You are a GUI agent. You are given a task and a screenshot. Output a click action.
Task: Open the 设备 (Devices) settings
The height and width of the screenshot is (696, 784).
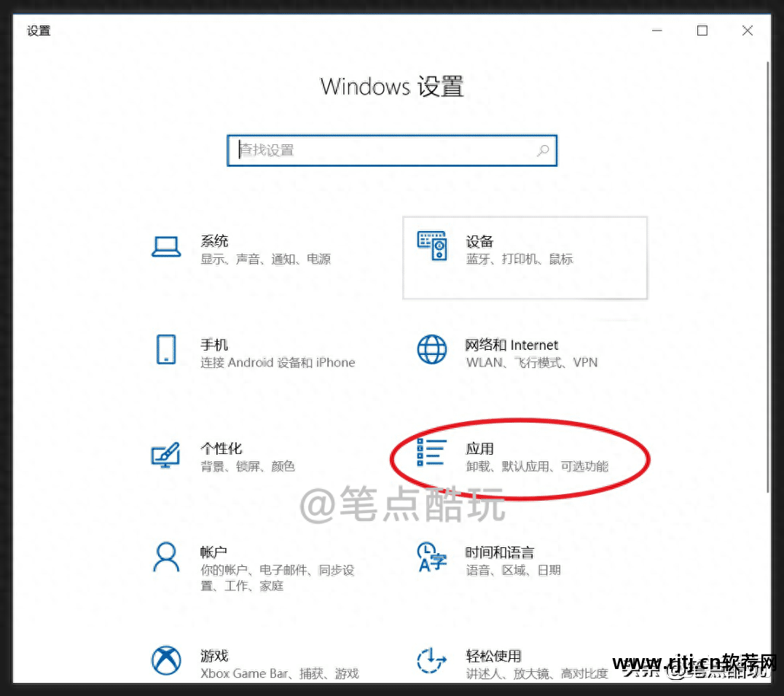(480, 241)
